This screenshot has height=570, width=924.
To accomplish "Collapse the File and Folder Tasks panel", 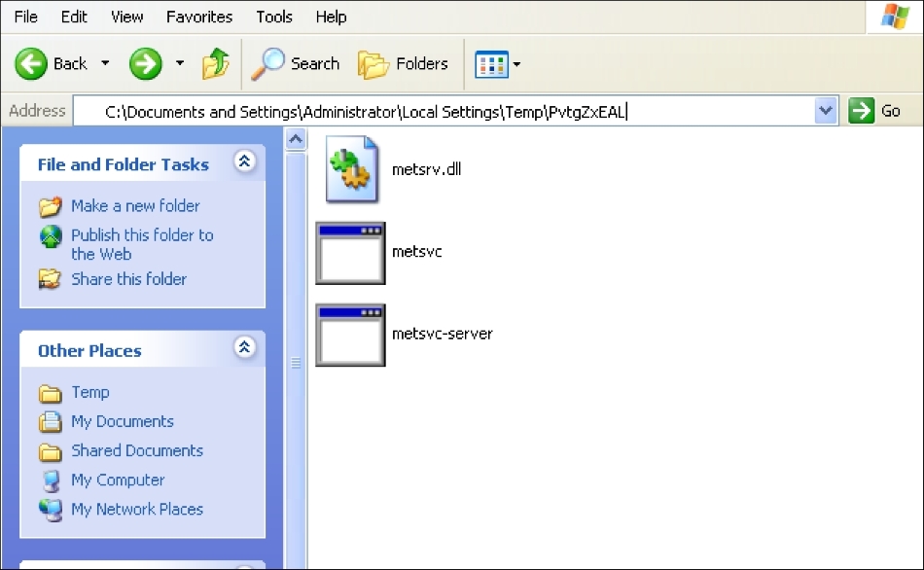I will [244, 160].
